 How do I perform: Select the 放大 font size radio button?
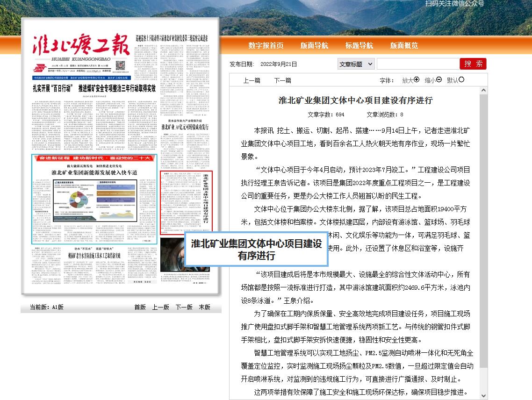pyautogui.click(x=417, y=80)
